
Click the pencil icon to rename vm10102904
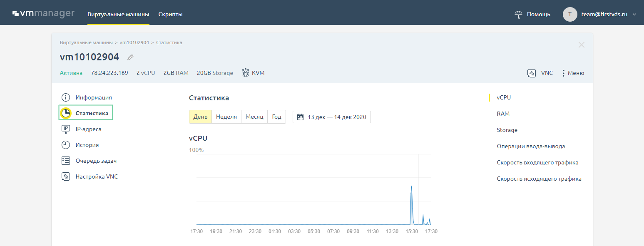tap(130, 57)
